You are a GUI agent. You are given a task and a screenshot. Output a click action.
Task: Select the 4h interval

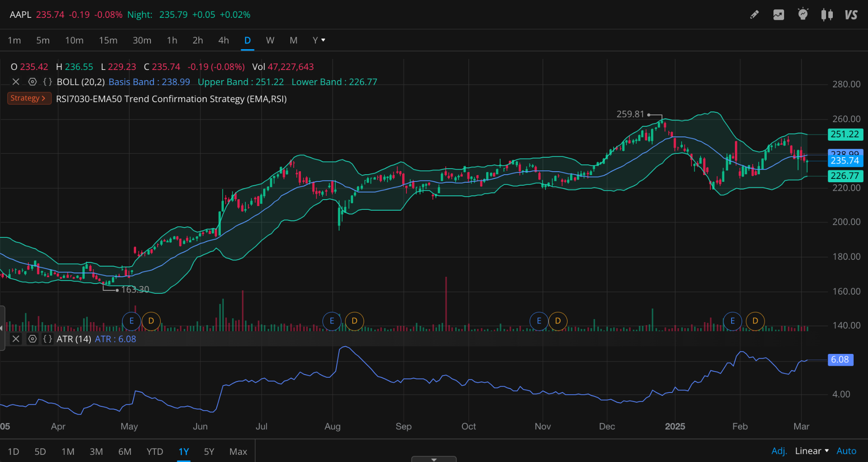tap(223, 40)
